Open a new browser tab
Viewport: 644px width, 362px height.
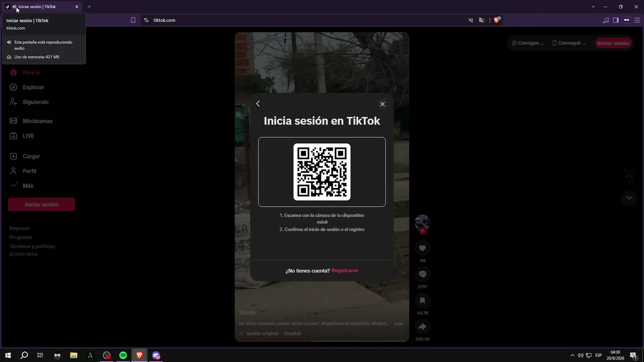[x=89, y=7]
